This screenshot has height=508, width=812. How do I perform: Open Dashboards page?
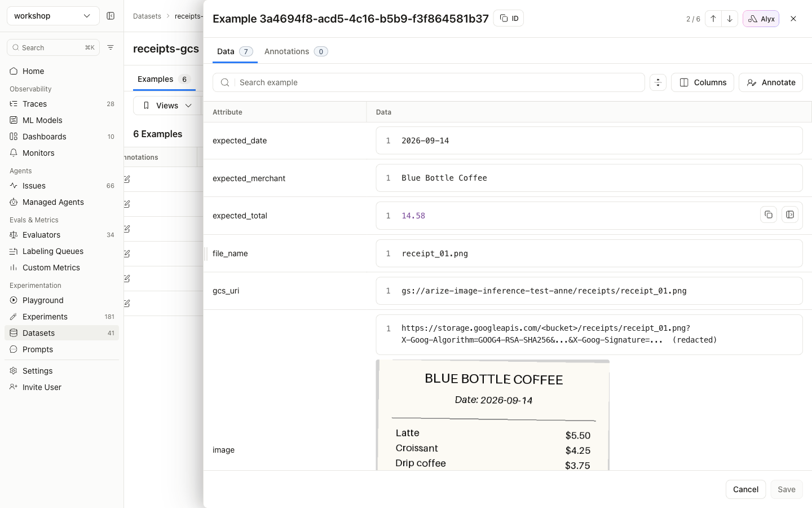[x=62, y=137]
